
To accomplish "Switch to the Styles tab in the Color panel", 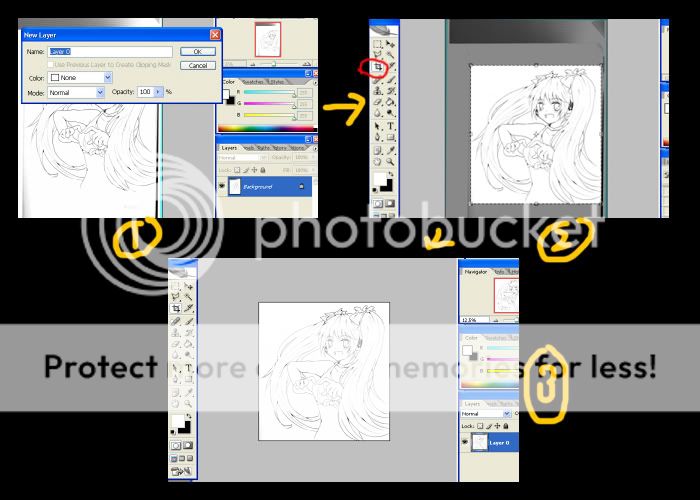I will coord(277,82).
